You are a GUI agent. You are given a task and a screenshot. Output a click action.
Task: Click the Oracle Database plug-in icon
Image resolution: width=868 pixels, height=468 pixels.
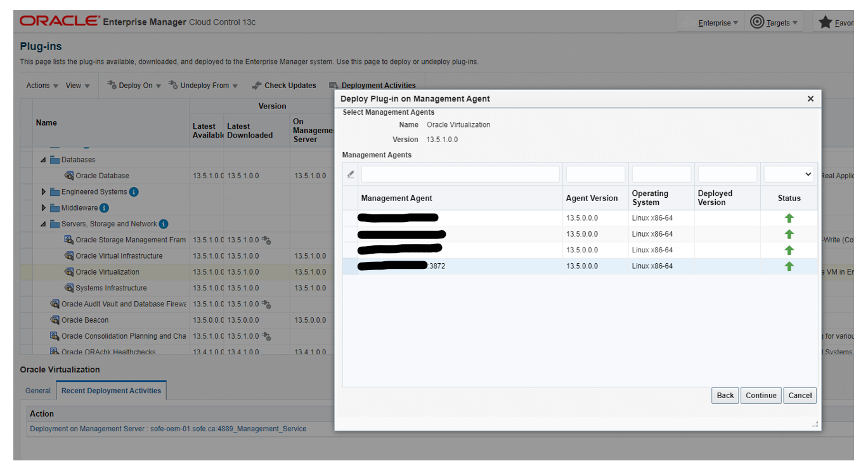[x=69, y=176]
